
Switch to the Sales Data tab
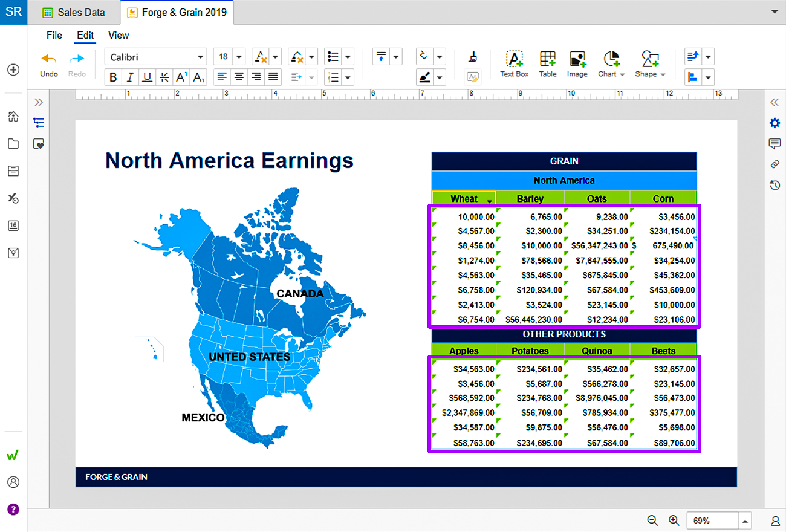click(74, 12)
